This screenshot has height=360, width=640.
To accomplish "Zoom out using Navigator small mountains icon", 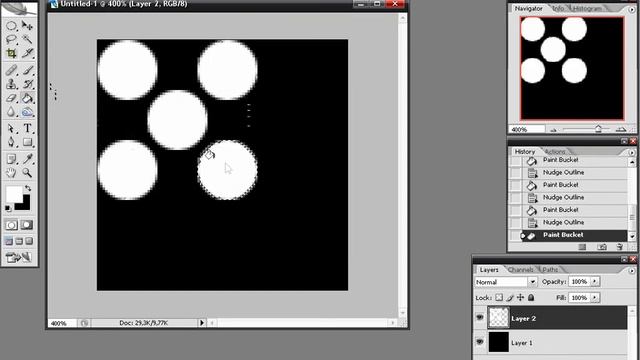I will coord(553,130).
